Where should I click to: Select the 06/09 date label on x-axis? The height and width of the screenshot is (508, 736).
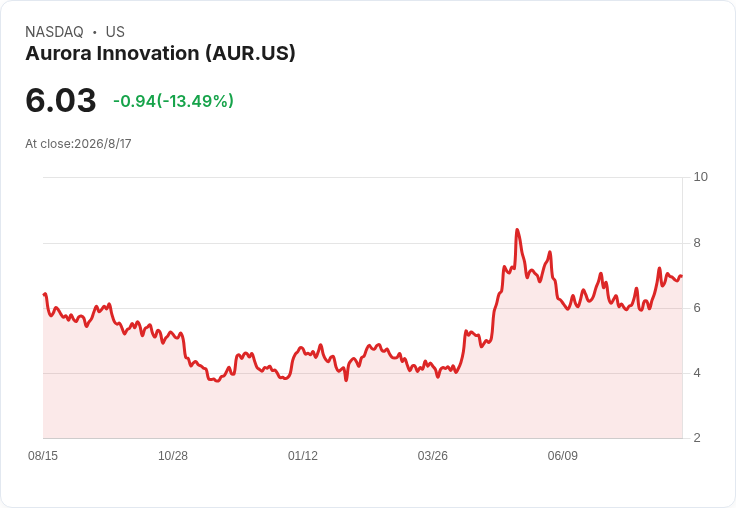(563, 456)
